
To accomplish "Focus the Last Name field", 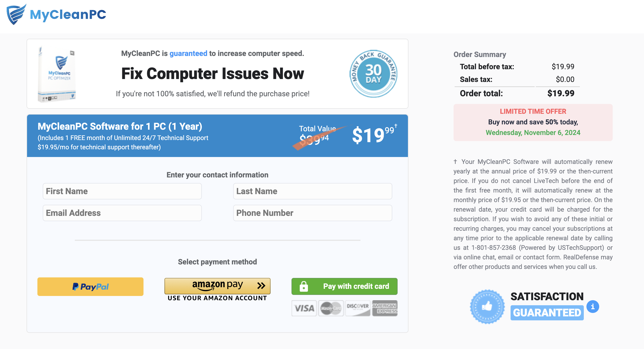I will (312, 191).
